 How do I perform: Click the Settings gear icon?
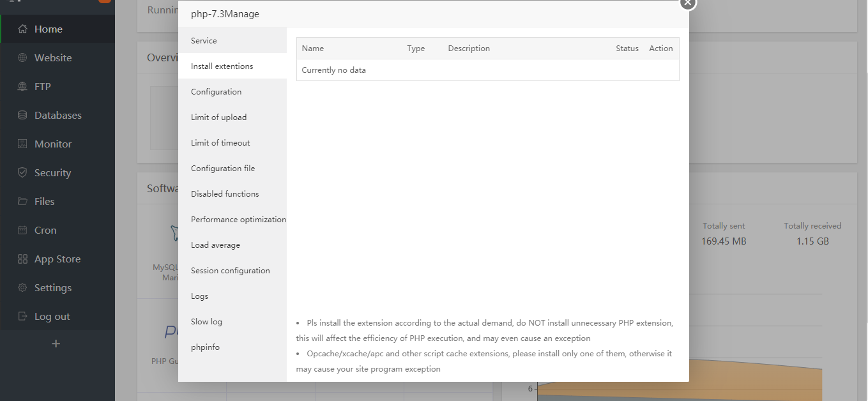[22, 287]
